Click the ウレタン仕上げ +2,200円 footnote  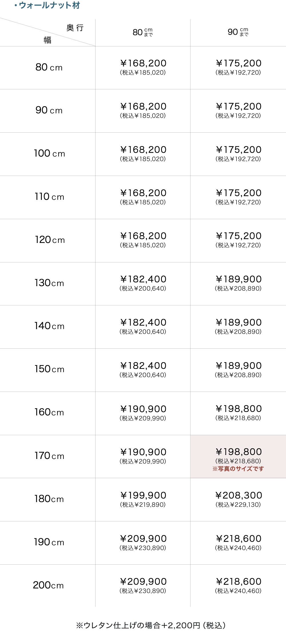tap(151, 625)
